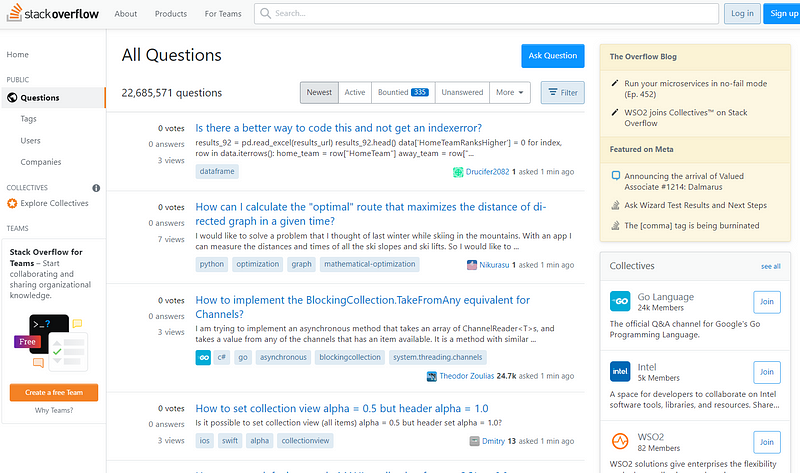Open the collection view alpha question
This screenshot has height=473, width=800.
coord(342,409)
